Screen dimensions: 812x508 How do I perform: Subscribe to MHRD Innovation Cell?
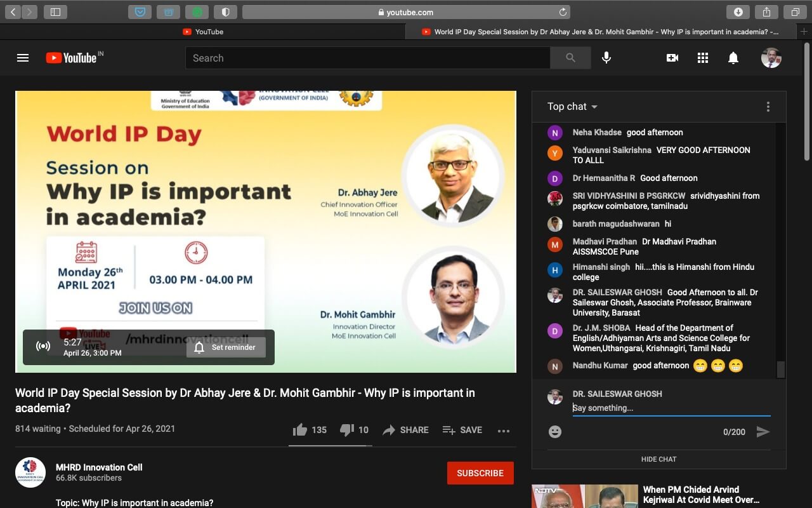click(480, 473)
